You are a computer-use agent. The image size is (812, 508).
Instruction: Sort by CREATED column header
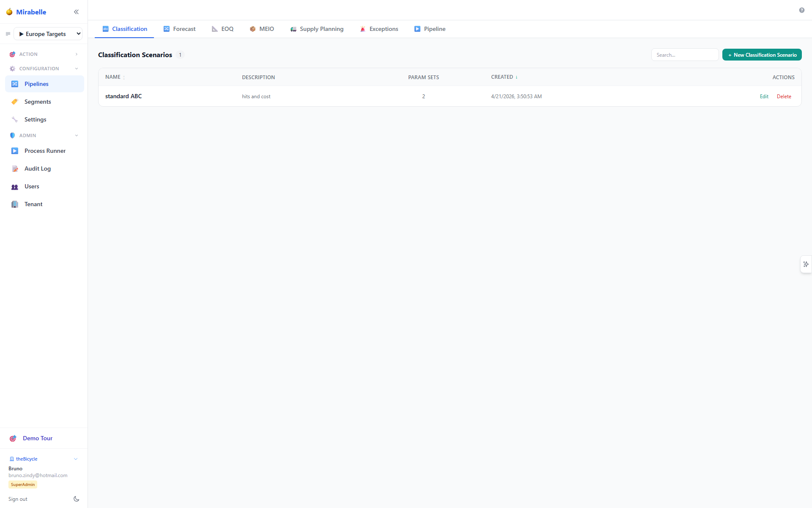point(504,77)
